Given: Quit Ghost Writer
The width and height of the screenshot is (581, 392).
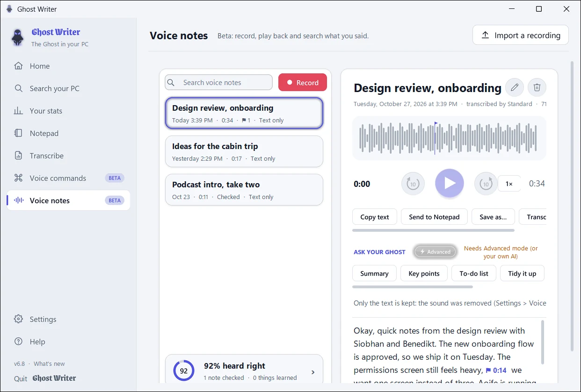Looking at the screenshot, I should click(x=45, y=378).
